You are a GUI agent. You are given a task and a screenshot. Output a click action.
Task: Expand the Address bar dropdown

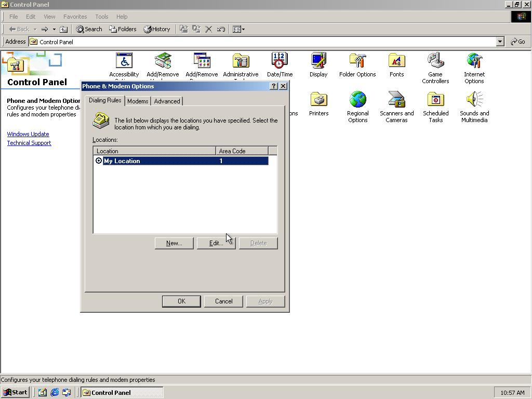click(500, 42)
